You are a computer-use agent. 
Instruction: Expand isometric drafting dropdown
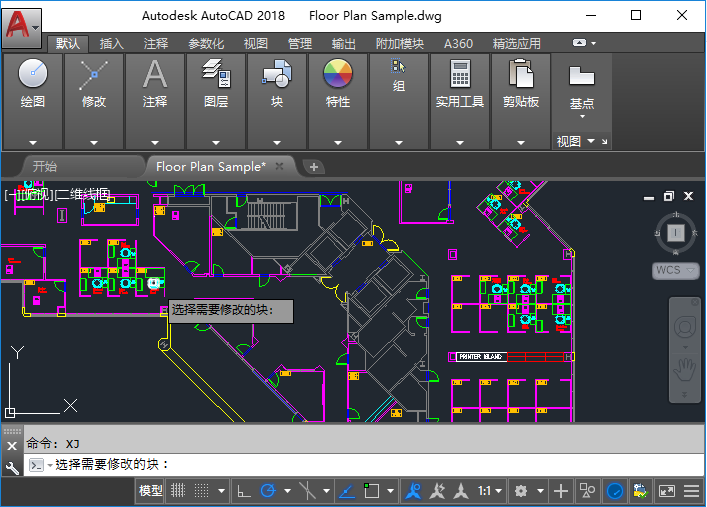pyautogui.click(x=326, y=491)
